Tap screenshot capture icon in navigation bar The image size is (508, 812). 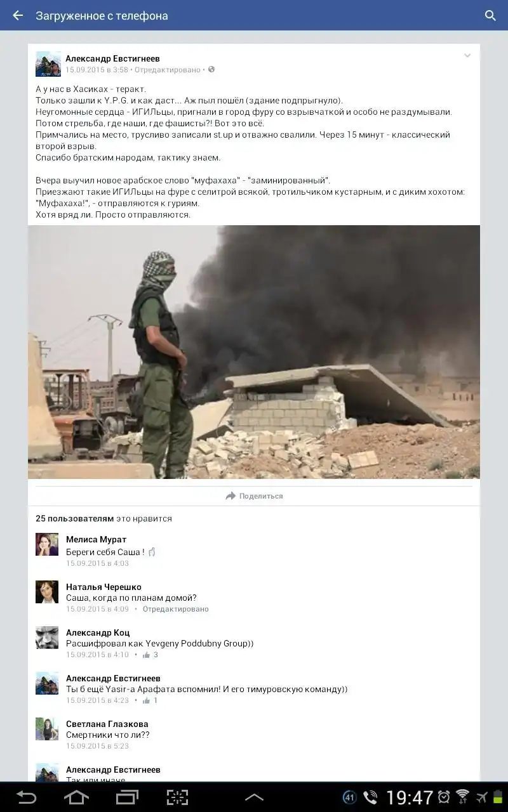(177, 797)
